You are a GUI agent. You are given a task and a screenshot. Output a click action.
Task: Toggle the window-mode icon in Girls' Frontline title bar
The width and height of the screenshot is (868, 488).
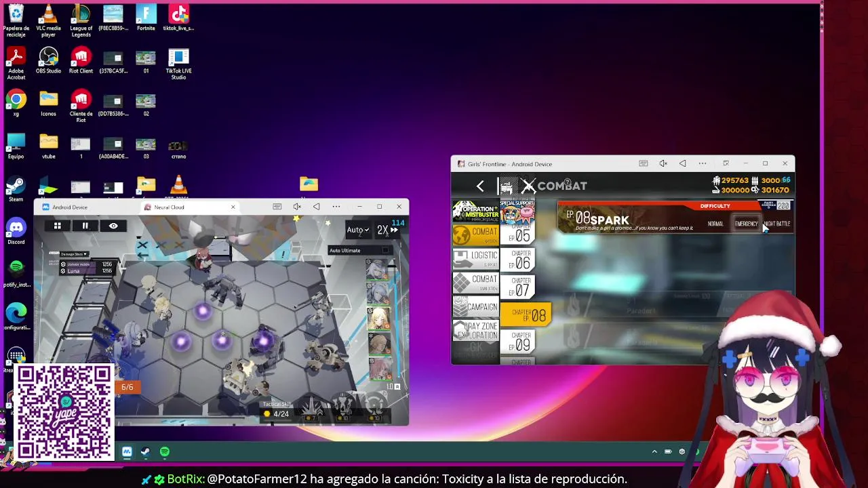pyautogui.click(x=726, y=163)
